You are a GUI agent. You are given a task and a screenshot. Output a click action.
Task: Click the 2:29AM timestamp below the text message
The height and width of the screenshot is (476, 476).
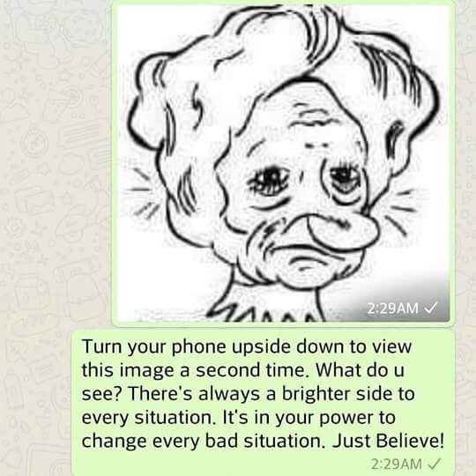(x=396, y=464)
